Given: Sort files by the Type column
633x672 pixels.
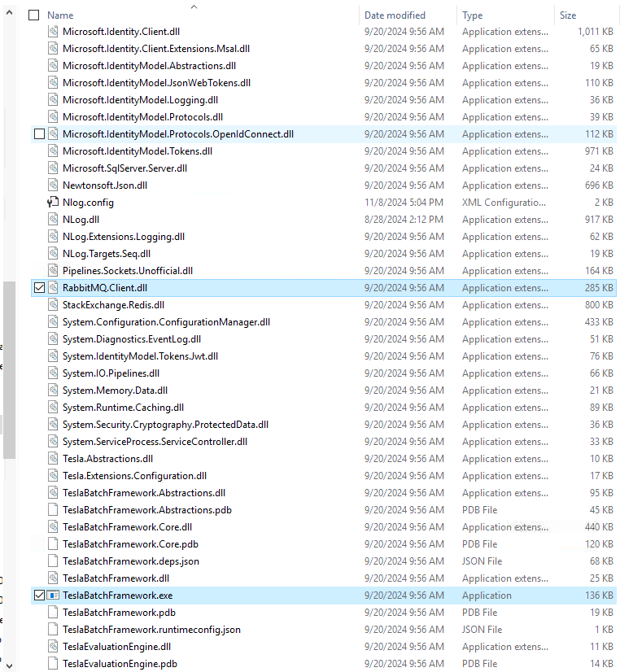Looking at the screenshot, I should [472, 15].
